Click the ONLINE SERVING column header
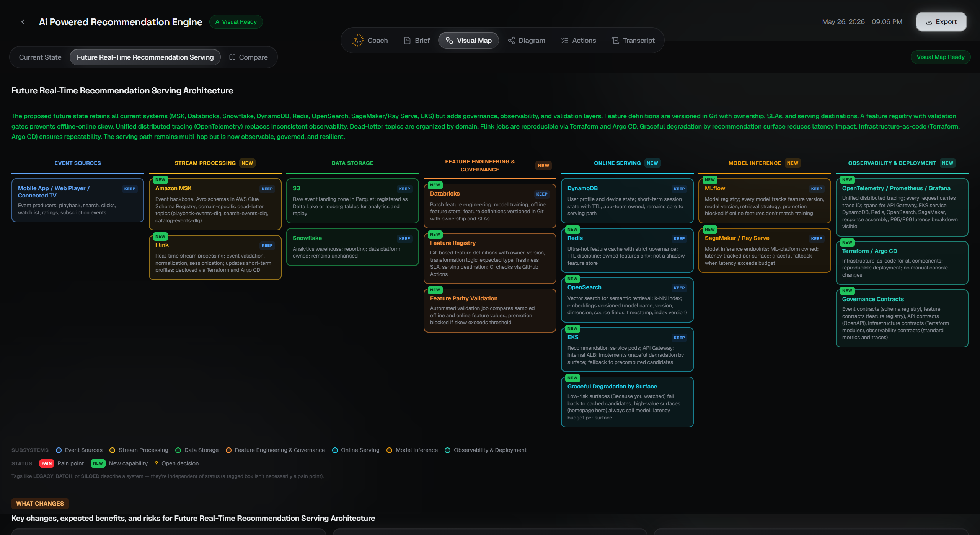This screenshot has width=980, height=535. pyautogui.click(x=617, y=163)
